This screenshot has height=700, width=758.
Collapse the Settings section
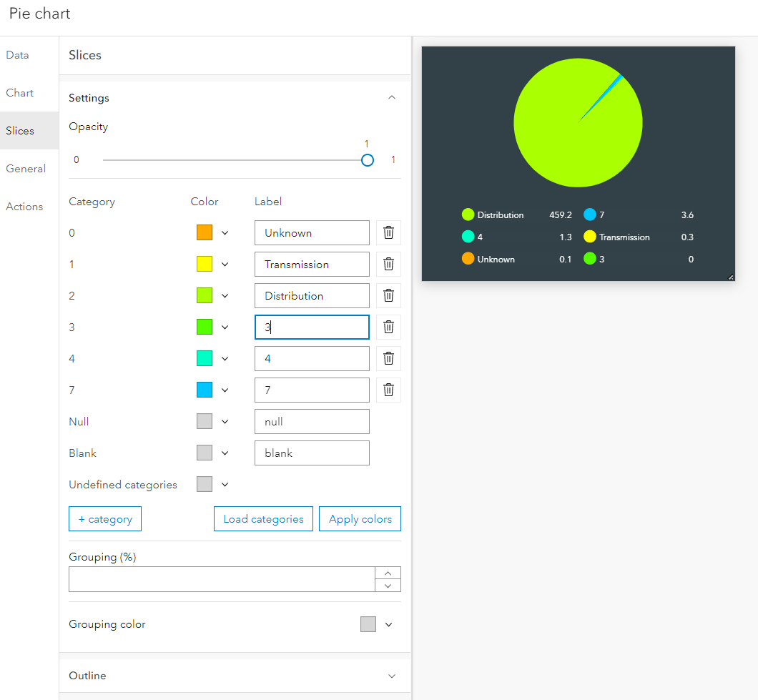(x=391, y=97)
